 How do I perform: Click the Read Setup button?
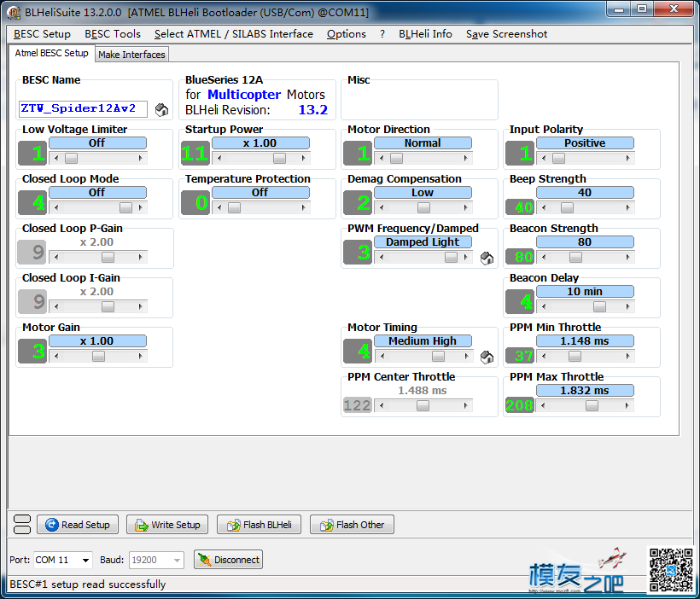78,525
